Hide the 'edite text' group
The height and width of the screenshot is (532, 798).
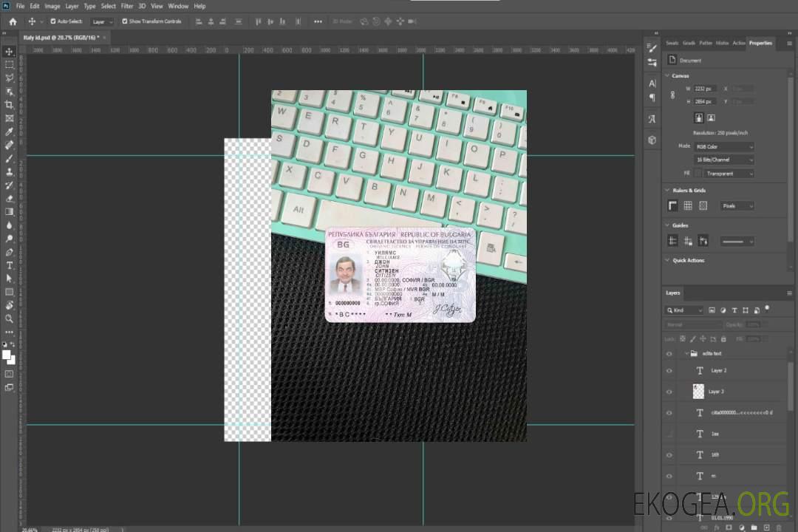click(x=669, y=354)
